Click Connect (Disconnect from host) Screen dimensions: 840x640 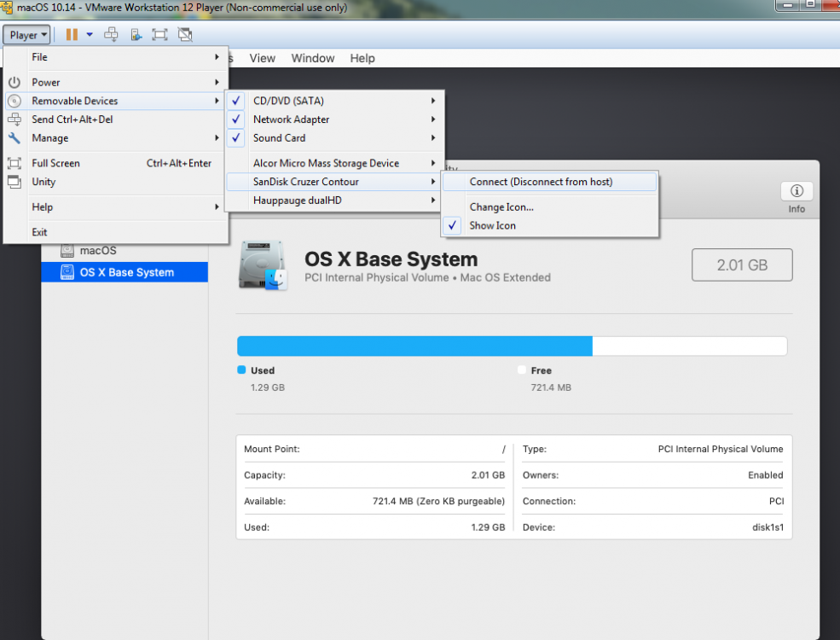coord(550,183)
